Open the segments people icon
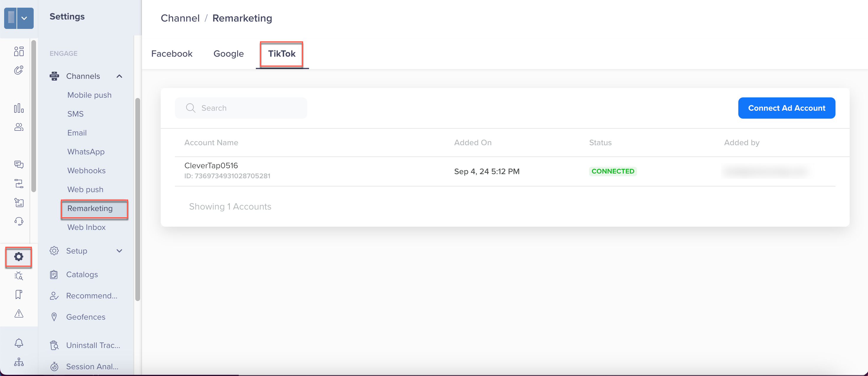 [19, 127]
